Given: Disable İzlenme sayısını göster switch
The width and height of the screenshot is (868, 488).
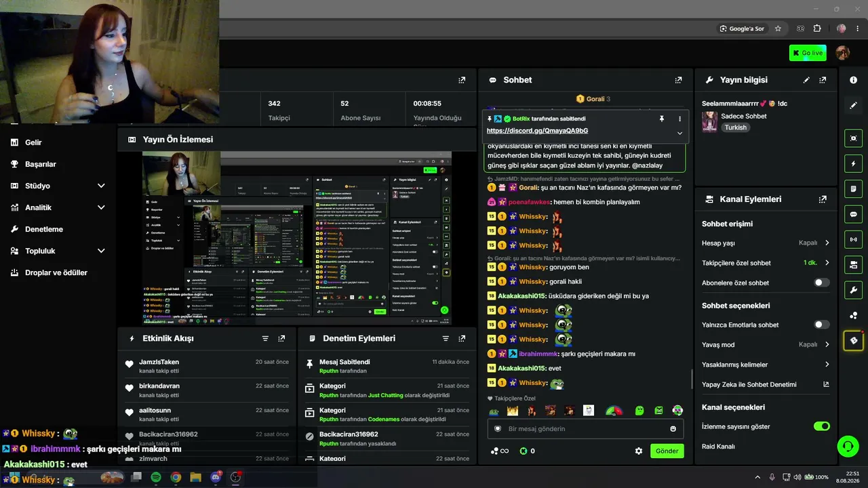Looking at the screenshot, I should click(822, 426).
